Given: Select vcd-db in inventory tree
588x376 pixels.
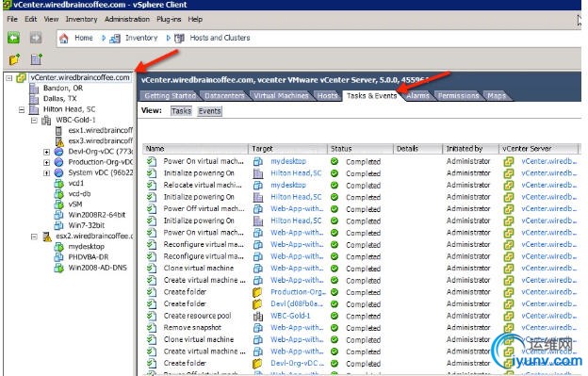Looking at the screenshot, I should coord(79,194).
